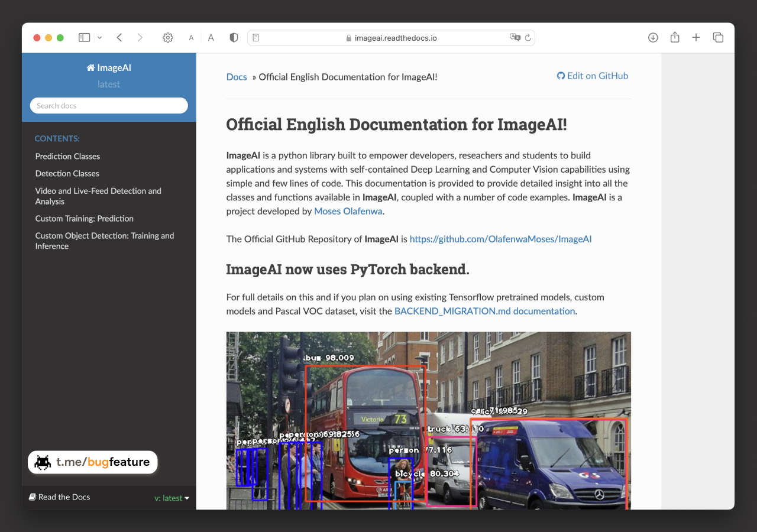Open the github.com/OlafenwaMoses/ImageAI link
Screen dimensions: 757x532
(x=500, y=239)
